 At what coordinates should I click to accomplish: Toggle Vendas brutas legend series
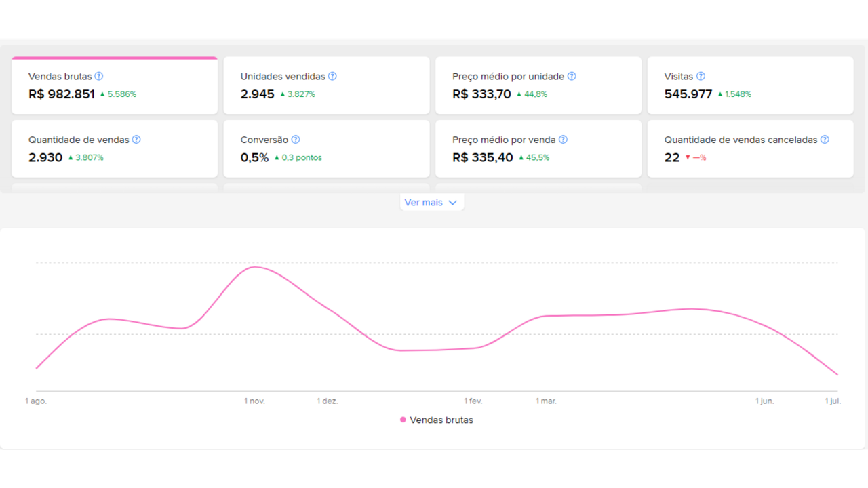click(x=437, y=420)
